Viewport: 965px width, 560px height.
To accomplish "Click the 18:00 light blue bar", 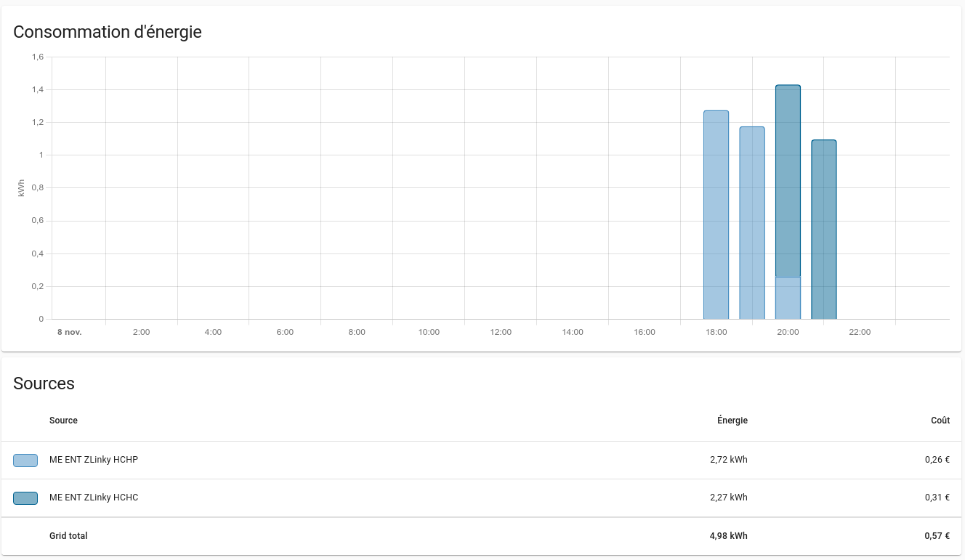I will tap(716, 215).
